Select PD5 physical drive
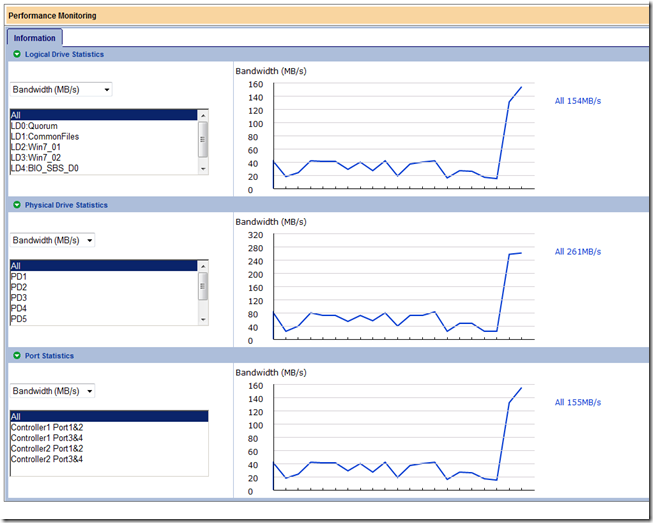The width and height of the screenshot is (653, 523). pos(104,319)
